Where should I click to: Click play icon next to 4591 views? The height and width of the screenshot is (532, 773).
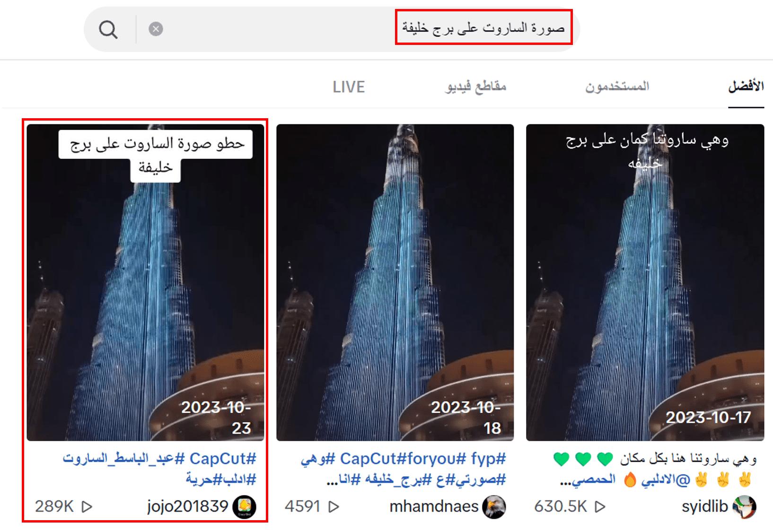tap(334, 506)
